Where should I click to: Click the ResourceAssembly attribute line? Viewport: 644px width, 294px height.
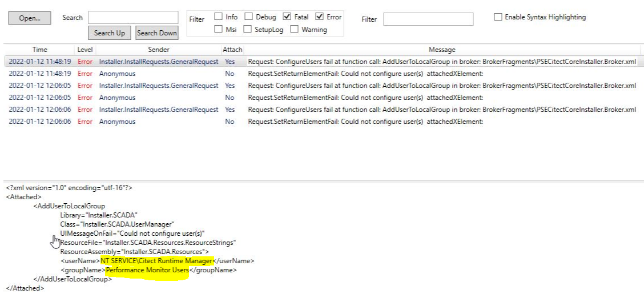point(135,251)
